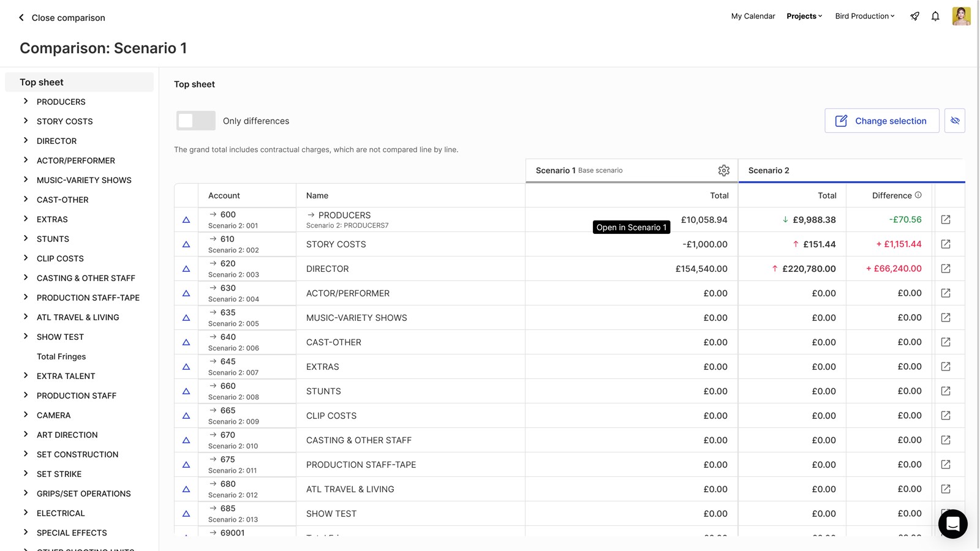Screen dimensions: 980x551
Task: Click triangle difference icon for account 600
Action: pyautogui.click(x=186, y=220)
